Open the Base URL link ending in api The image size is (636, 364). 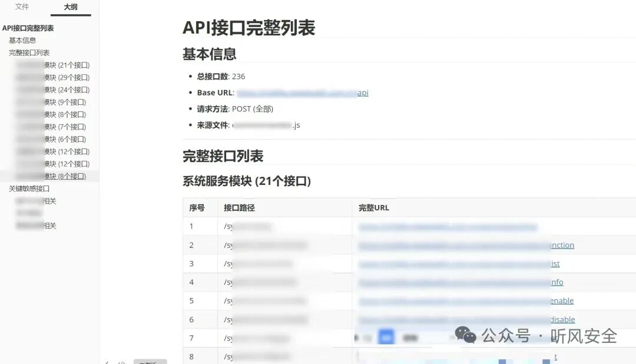pyautogui.click(x=303, y=93)
